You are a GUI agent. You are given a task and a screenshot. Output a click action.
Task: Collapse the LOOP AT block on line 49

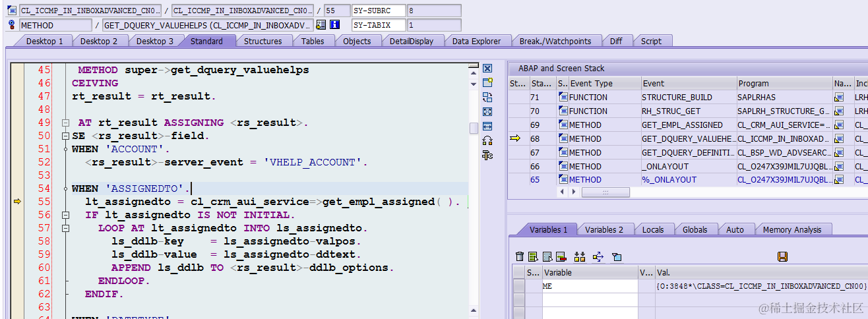65,123
